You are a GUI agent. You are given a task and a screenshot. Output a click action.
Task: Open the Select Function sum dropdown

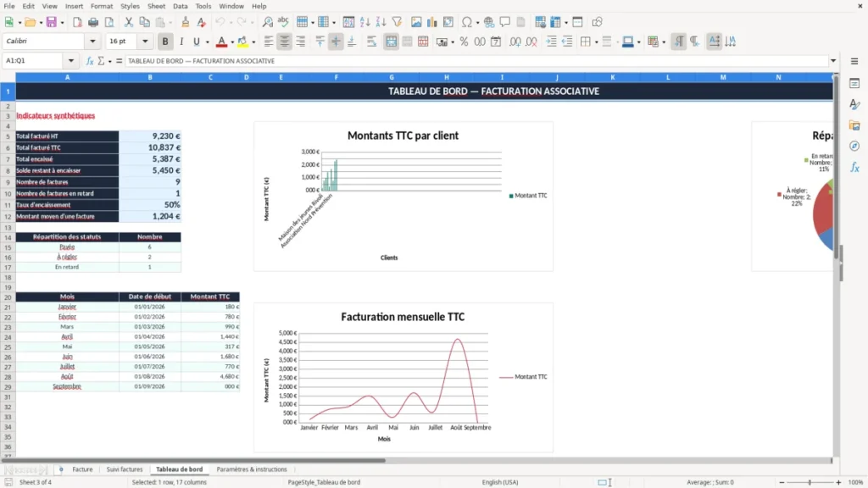(x=109, y=61)
